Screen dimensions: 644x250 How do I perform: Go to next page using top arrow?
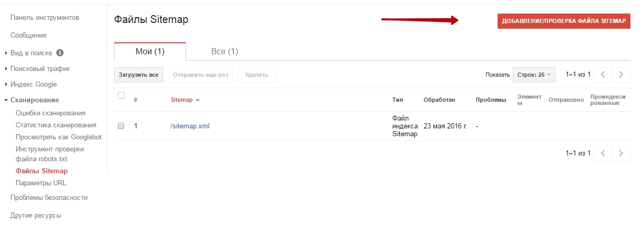621,75
